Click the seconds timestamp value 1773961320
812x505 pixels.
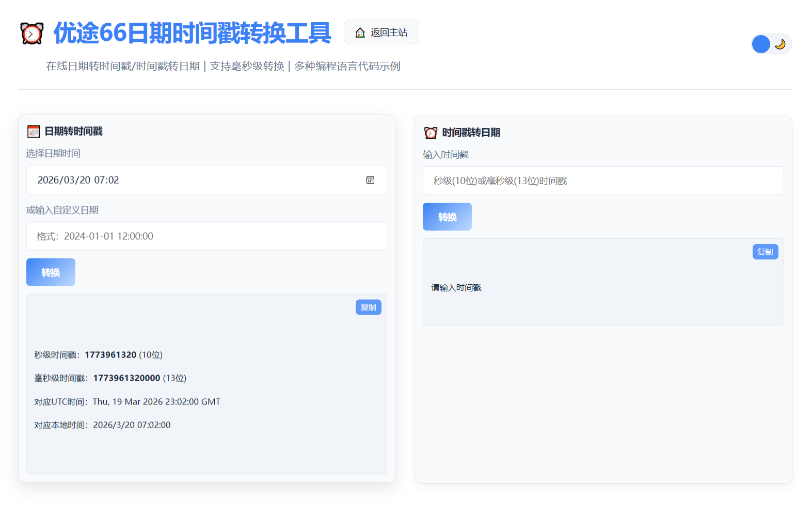[110, 355]
